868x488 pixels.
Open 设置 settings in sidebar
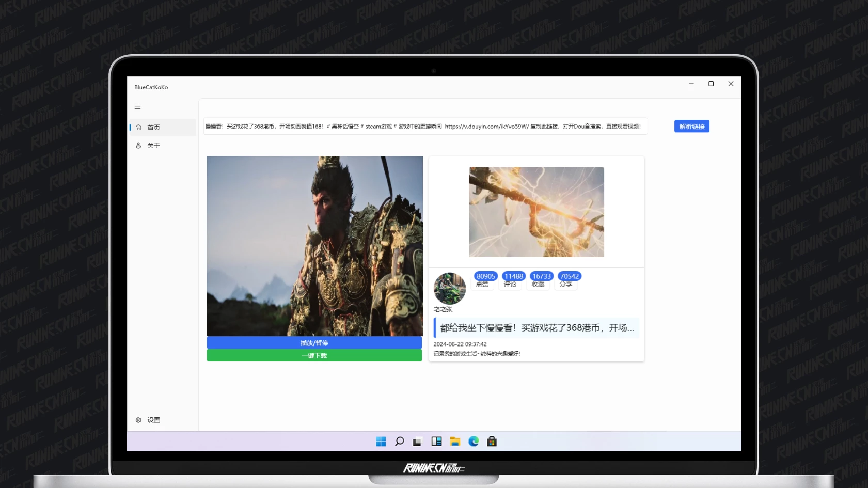tap(153, 420)
